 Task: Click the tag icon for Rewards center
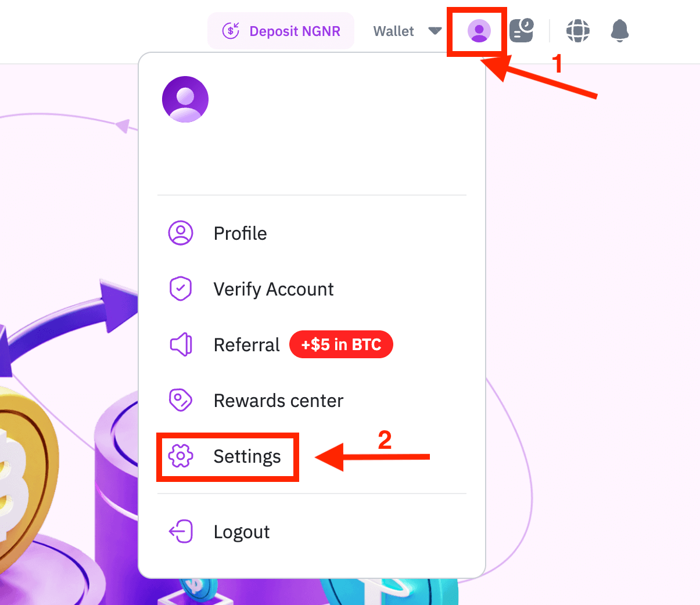point(181,400)
